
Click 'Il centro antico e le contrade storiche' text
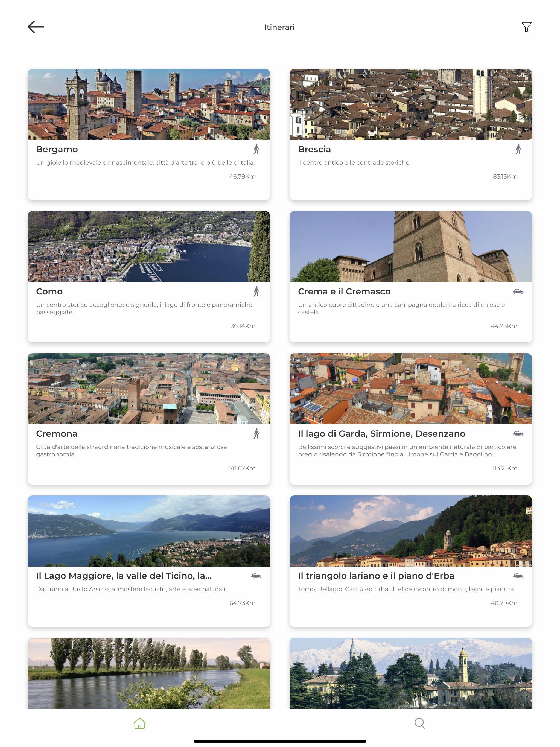click(x=354, y=162)
